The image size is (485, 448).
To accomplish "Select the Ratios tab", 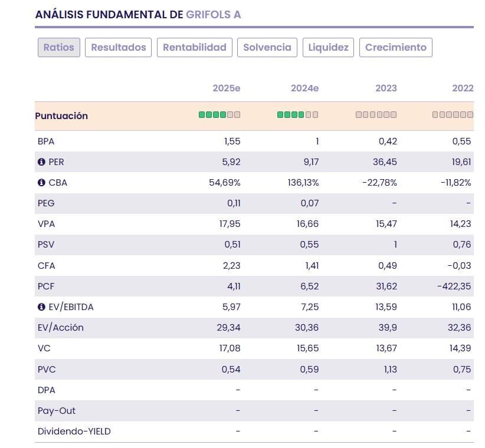I will coord(59,48).
